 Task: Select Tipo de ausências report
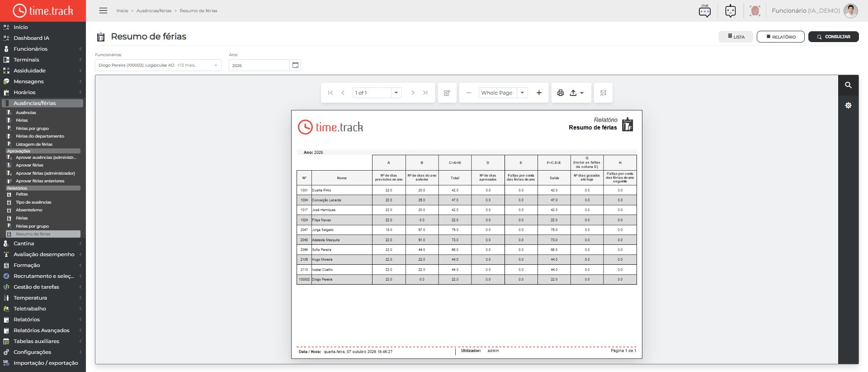click(33, 202)
